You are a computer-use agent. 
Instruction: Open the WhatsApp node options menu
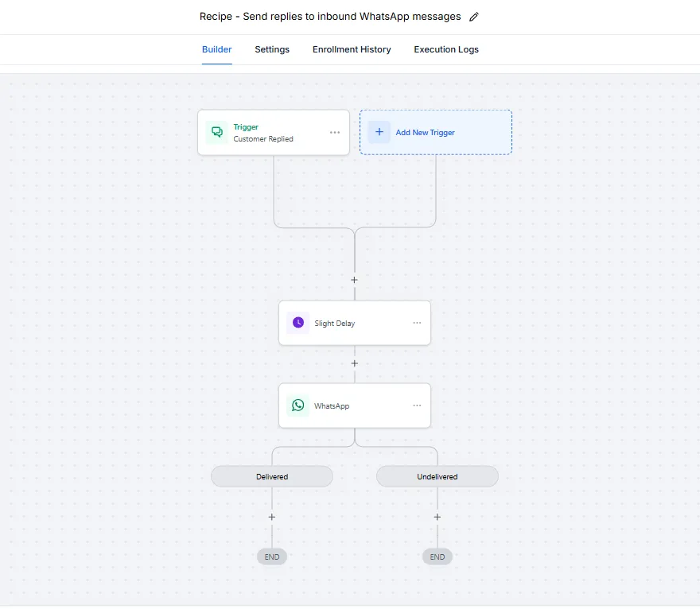point(417,405)
